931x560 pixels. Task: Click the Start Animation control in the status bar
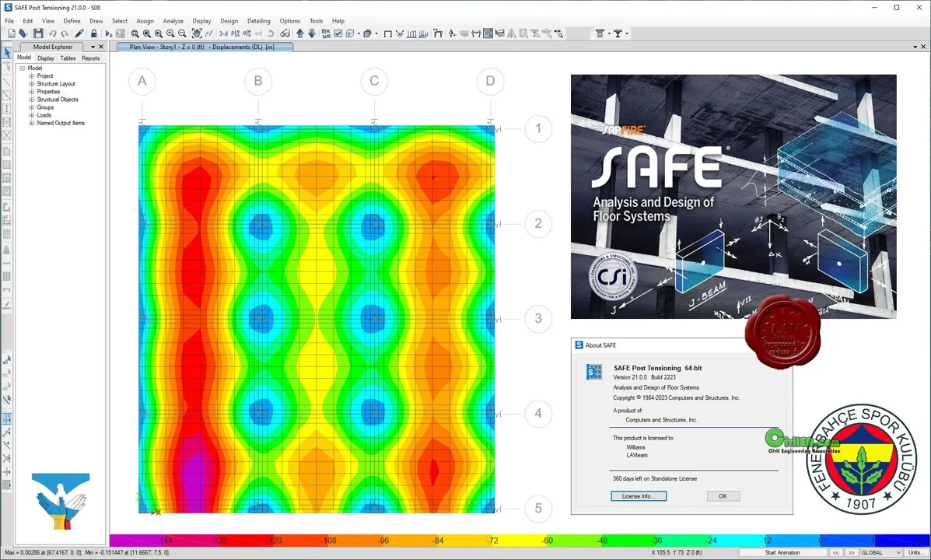click(x=782, y=553)
